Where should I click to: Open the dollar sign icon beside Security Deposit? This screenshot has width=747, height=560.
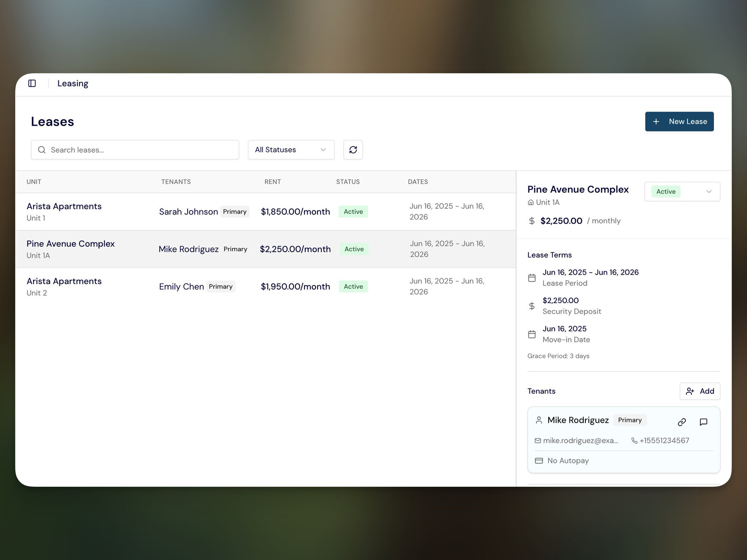(x=531, y=306)
